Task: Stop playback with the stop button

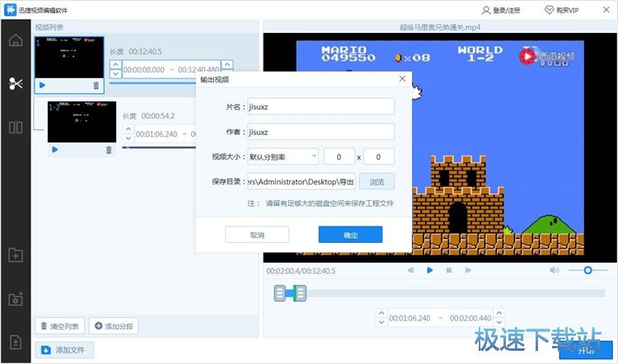Action: pyautogui.click(x=449, y=270)
